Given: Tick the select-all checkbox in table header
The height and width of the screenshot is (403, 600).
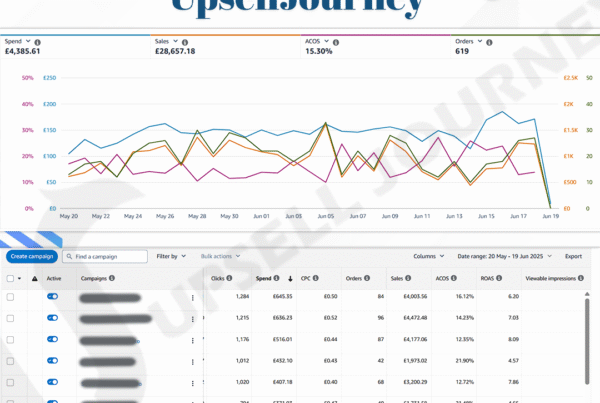Looking at the screenshot, I should 10,278.
